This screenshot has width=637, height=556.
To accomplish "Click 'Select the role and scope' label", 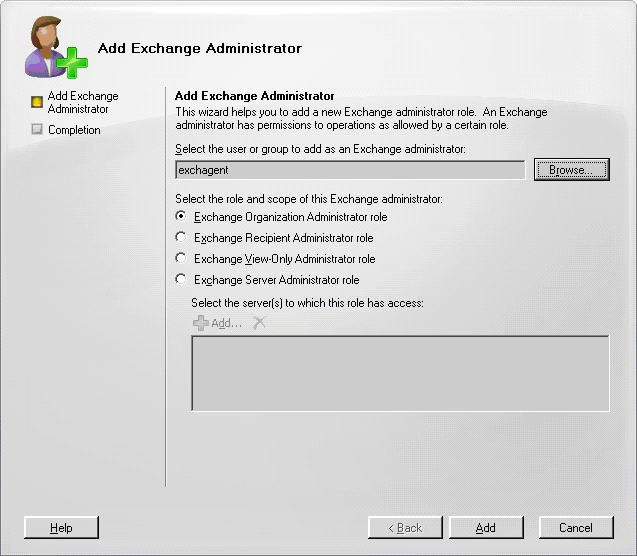I will [309, 199].
